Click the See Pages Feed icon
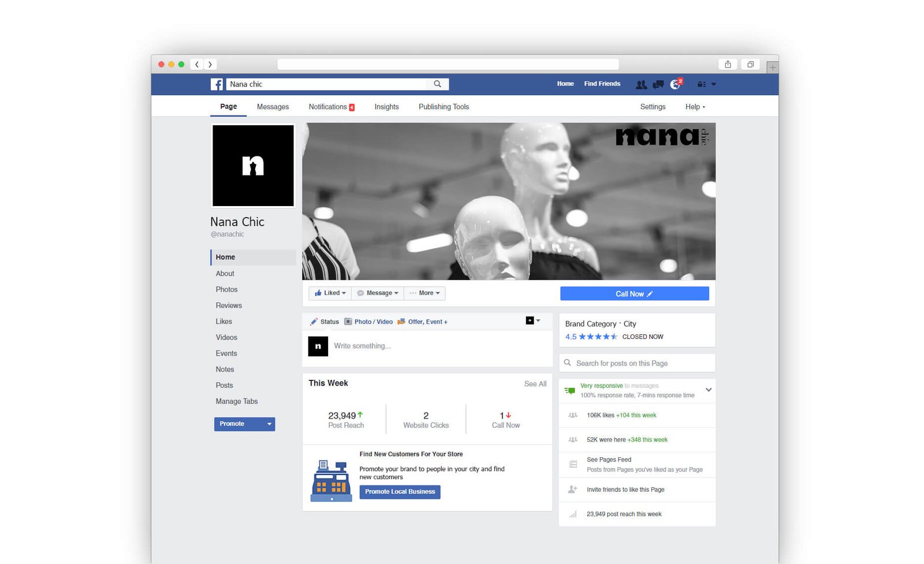This screenshot has height=564, width=924. (x=573, y=464)
